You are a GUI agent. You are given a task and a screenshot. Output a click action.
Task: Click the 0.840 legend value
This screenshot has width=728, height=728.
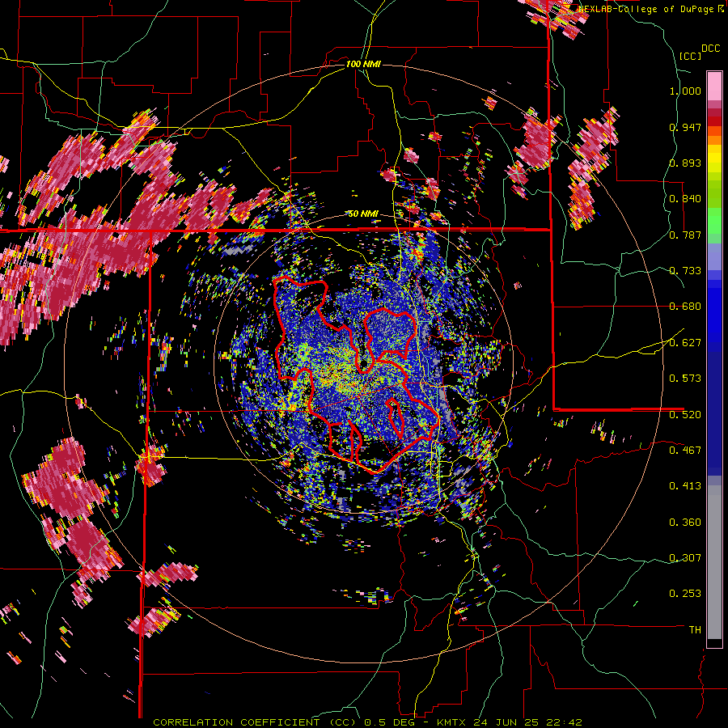685,199
